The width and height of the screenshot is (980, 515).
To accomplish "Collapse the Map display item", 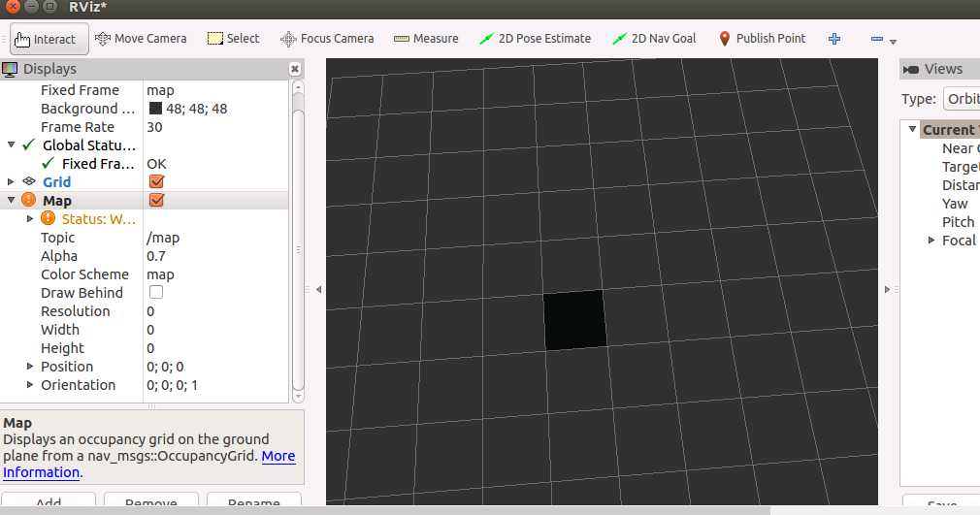I will pyautogui.click(x=11, y=201).
